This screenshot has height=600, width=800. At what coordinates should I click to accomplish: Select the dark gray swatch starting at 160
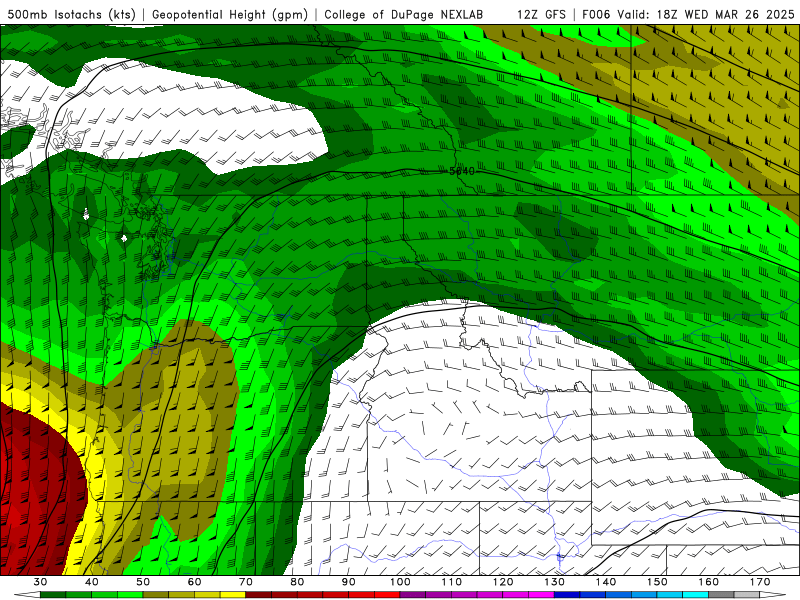[x=721, y=595]
